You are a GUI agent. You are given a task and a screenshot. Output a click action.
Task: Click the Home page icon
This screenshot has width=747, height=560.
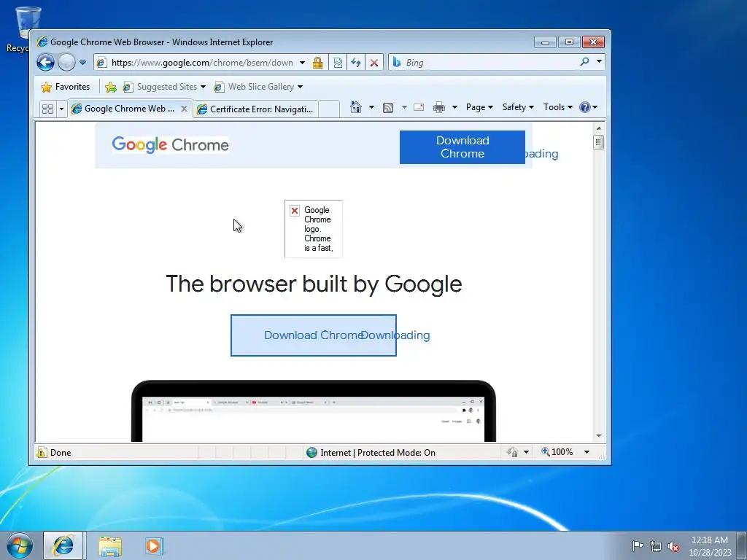click(x=356, y=107)
